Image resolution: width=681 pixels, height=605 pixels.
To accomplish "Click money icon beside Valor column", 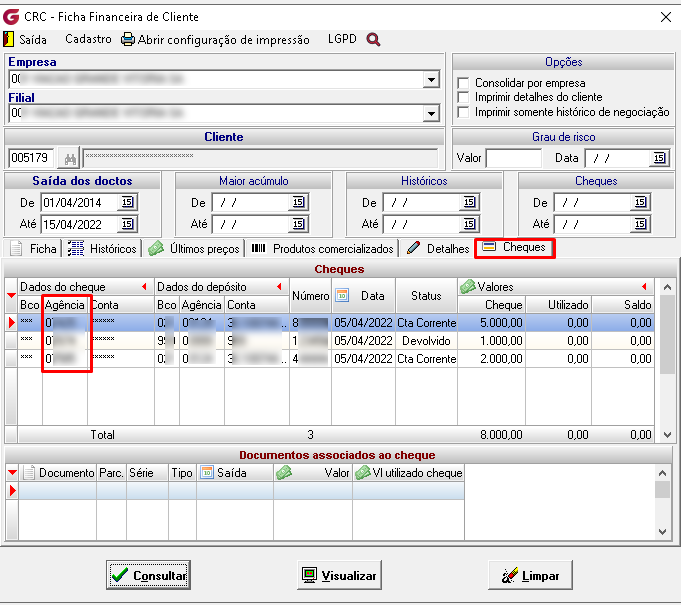I will [x=284, y=473].
